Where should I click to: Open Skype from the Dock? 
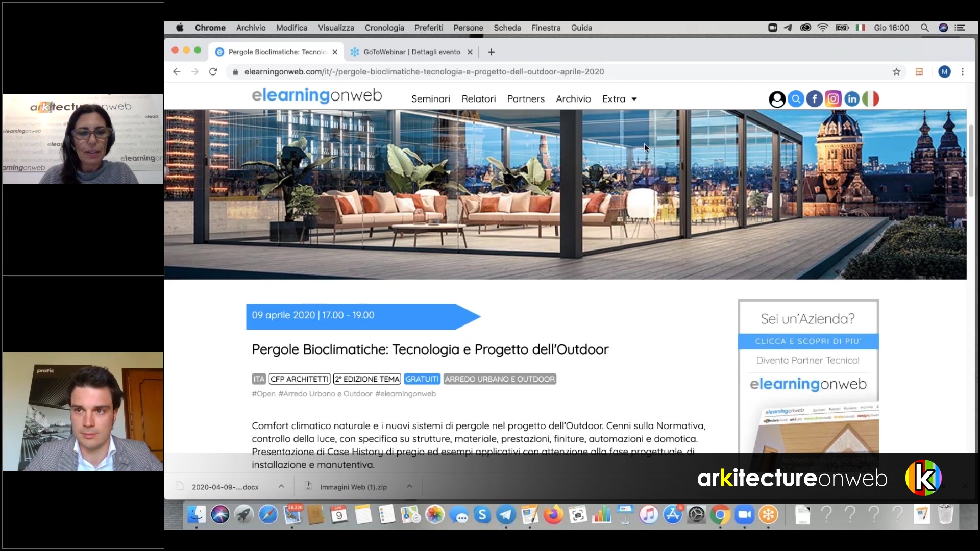pos(482,515)
